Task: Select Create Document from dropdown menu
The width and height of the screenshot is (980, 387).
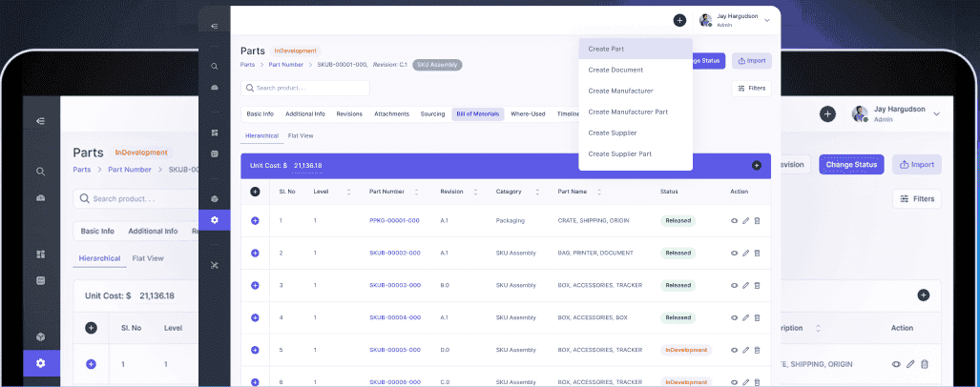Action: 615,70
